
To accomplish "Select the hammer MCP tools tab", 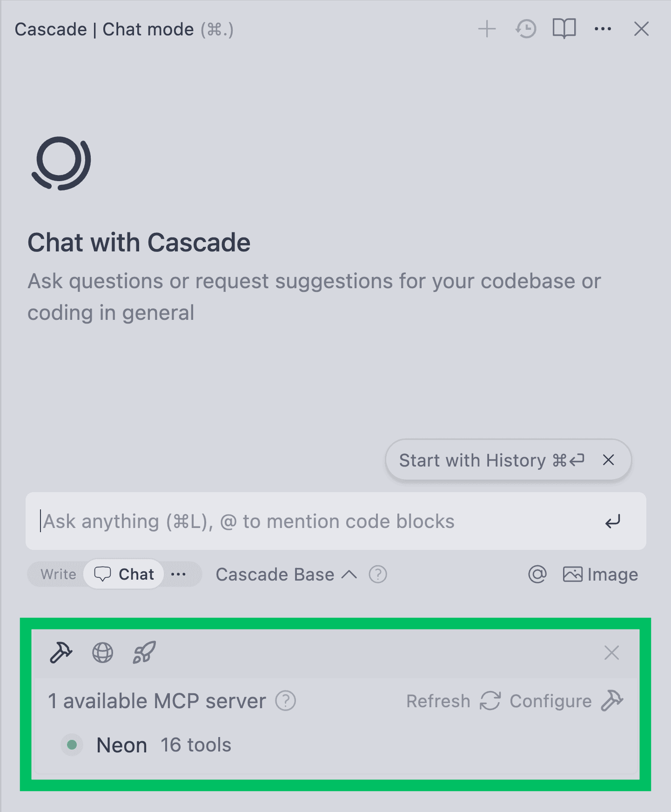I will (61, 652).
